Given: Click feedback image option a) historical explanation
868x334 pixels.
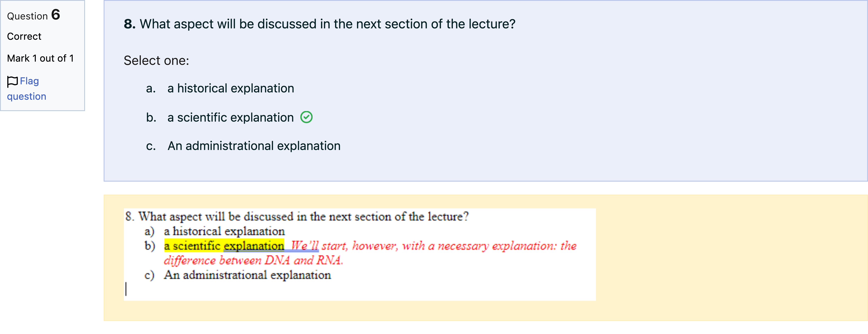Looking at the screenshot, I should 215,231.
